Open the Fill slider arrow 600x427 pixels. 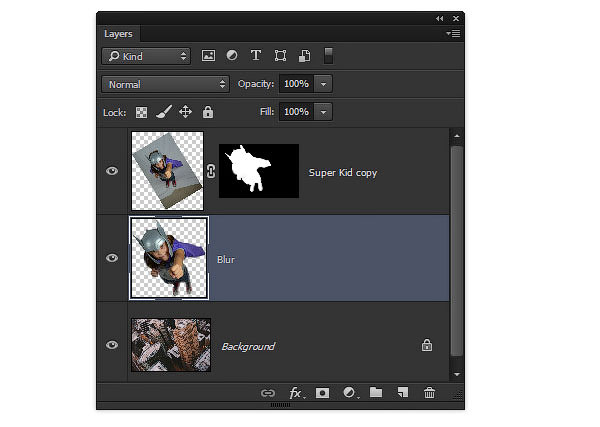click(323, 112)
